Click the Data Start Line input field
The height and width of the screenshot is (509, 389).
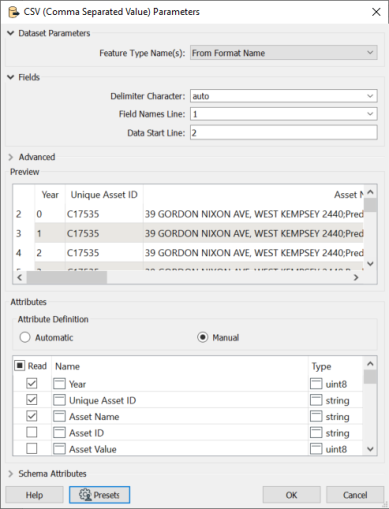(x=284, y=133)
